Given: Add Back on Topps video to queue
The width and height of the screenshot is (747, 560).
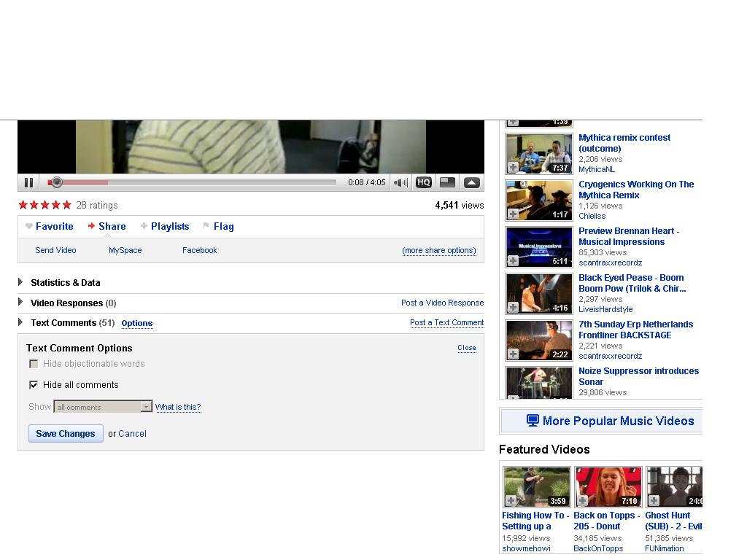Looking at the screenshot, I should (582, 501).
